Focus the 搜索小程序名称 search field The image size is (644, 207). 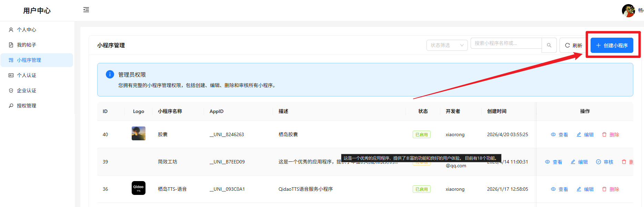point(506,43)
